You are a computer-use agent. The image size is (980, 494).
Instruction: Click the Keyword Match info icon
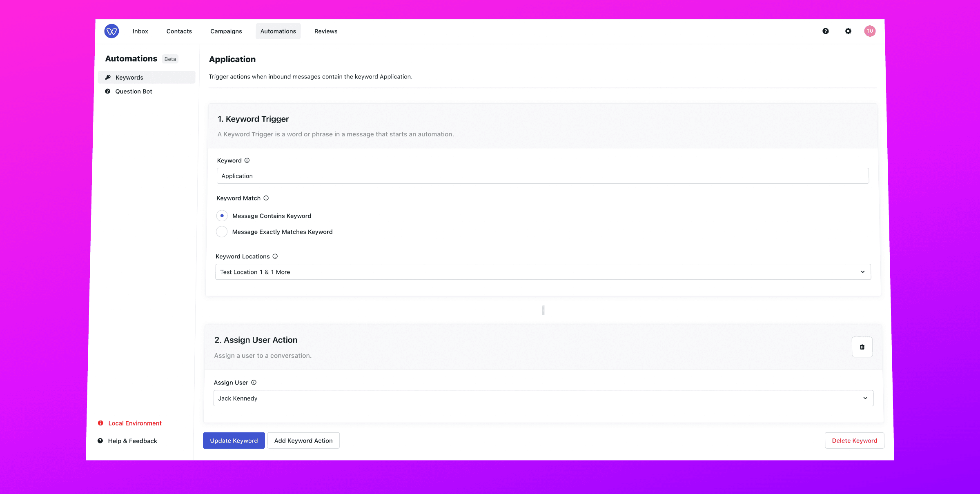(266, 198)
